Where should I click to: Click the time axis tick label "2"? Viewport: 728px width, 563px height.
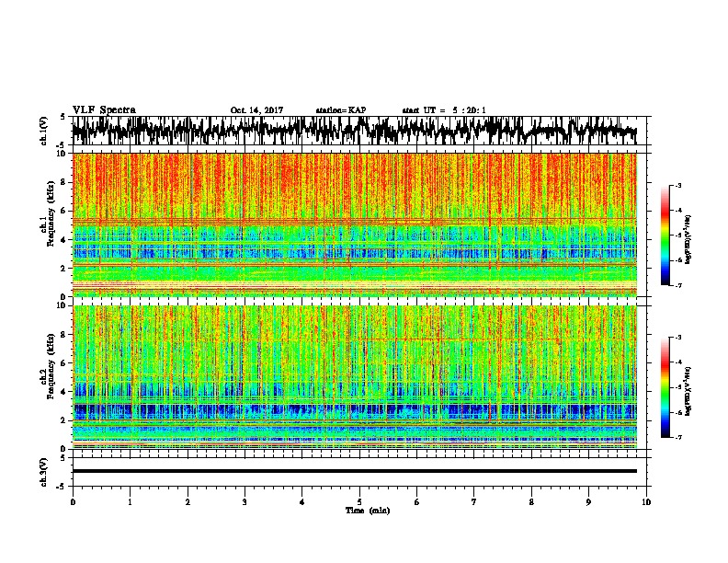pyautogui.click(x=188, y=501)
